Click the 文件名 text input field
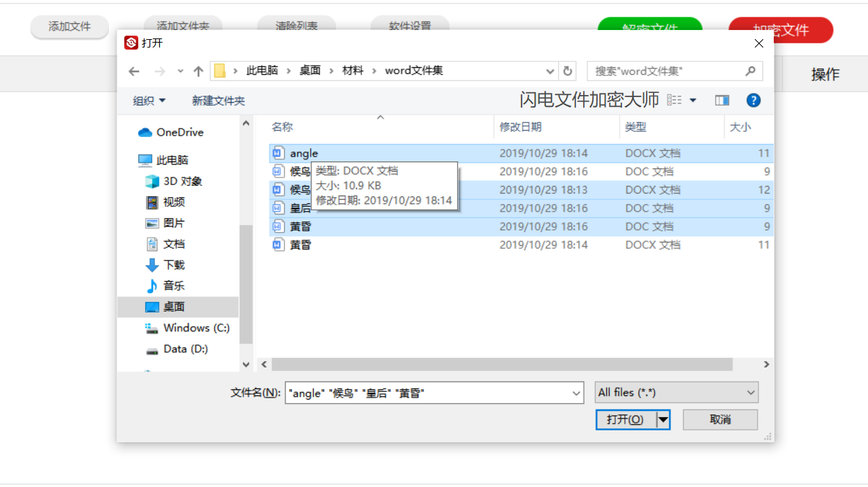868x487 pixels. point(427,393)
